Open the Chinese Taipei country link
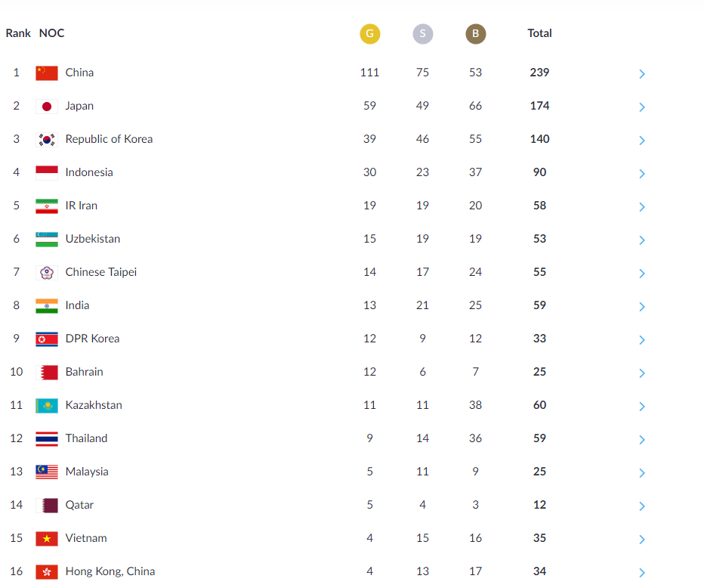The width and height of the screenshot is (704, 588). coord(101,272)
